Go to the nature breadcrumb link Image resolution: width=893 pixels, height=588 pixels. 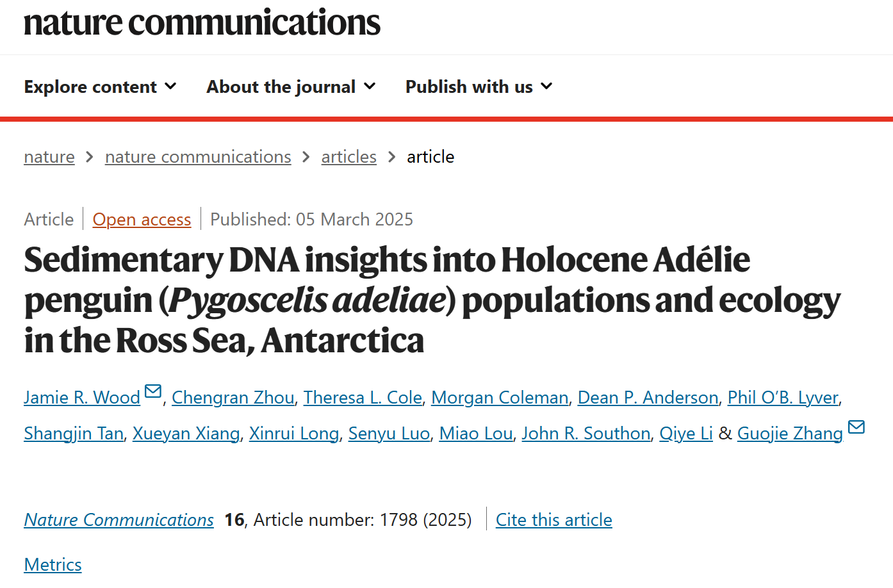(x=49, y=157)
